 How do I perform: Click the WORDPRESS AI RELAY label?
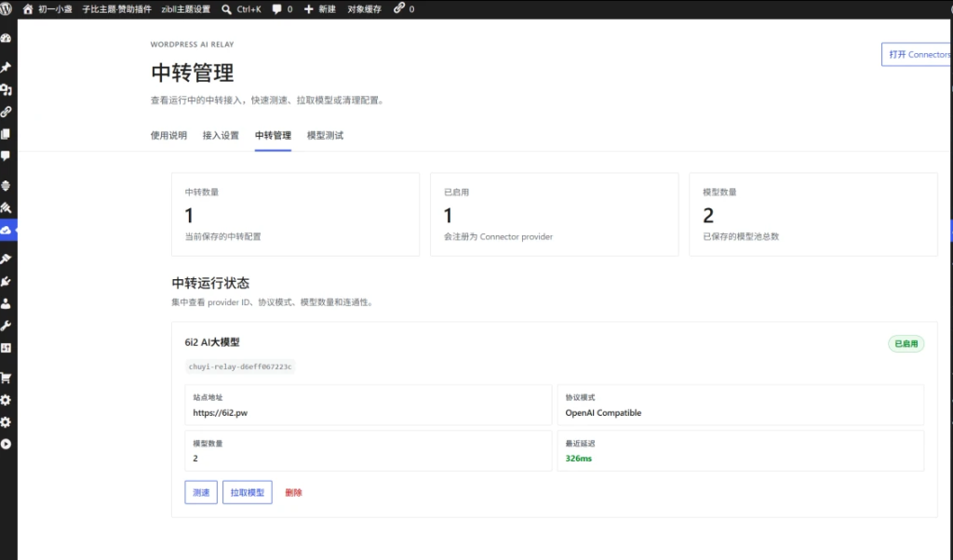[192, 45]
